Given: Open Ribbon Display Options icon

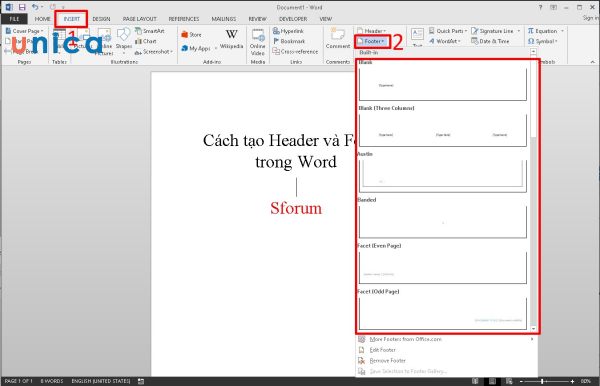Looking at the screenshot, I should pos(553,7).
